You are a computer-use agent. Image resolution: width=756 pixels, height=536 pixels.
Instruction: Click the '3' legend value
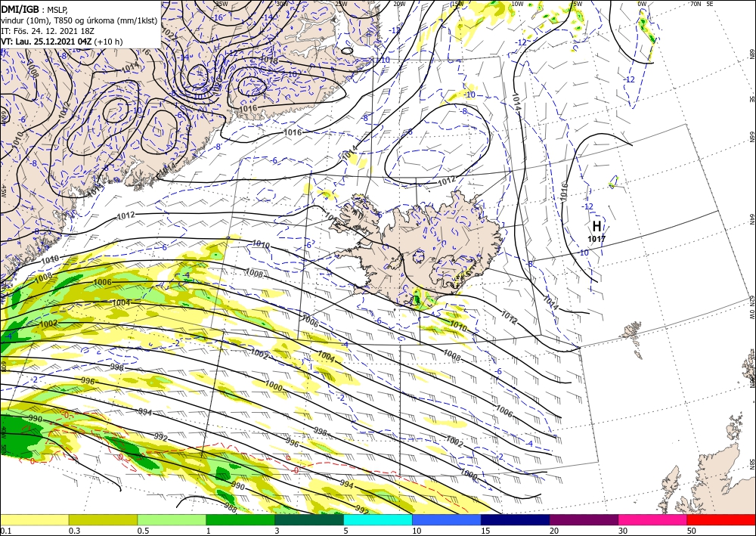[x=277, y=531]
